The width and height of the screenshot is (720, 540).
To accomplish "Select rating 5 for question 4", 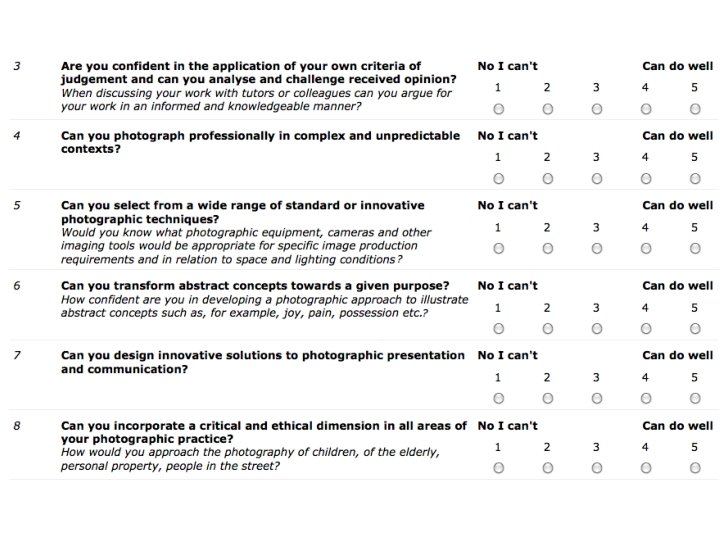I will [695, 179].
